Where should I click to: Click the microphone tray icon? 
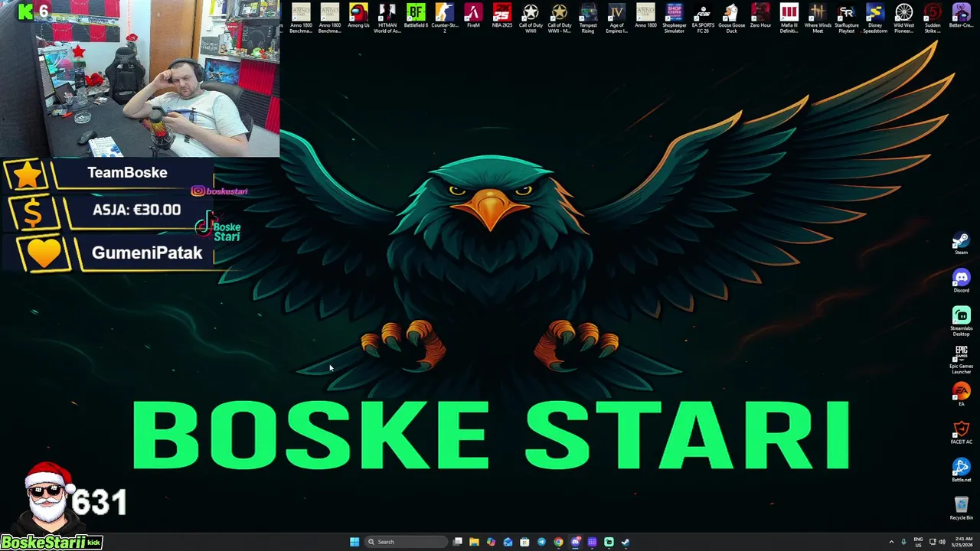(x=903, y=542)
